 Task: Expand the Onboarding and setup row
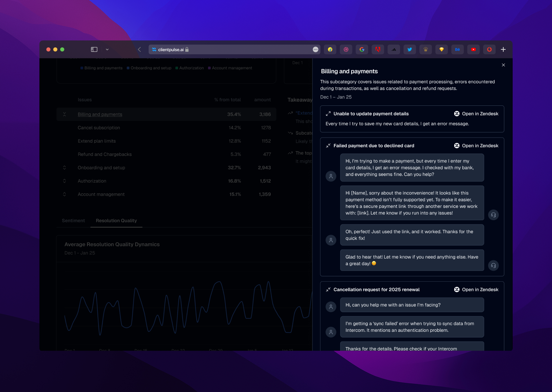point(64,168)
